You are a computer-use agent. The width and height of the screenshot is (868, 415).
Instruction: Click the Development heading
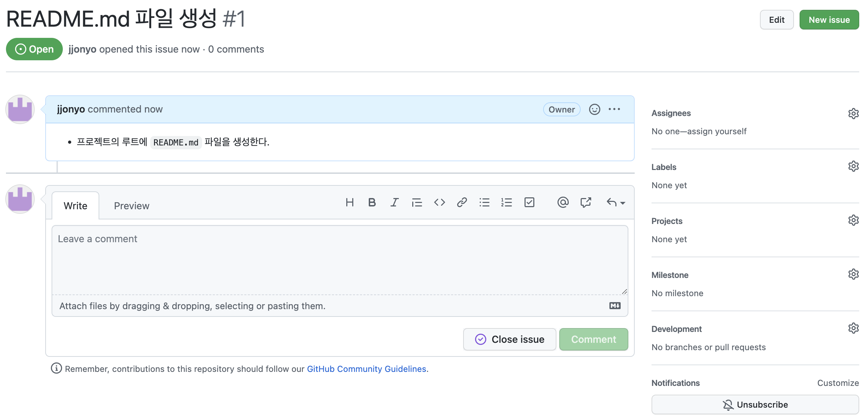click(676, 329)
